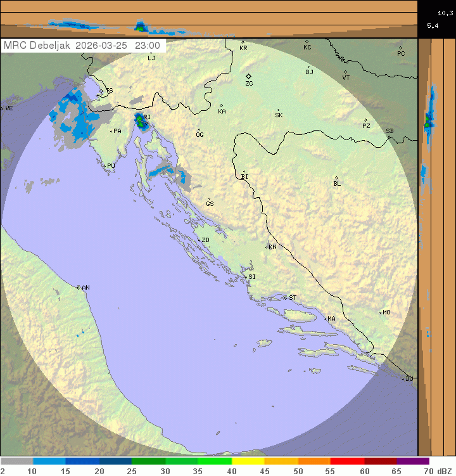Viewport: 456px width, 476px height.
Task: Click the Rijeka (RI) city marker
Action: click(142, 117)
